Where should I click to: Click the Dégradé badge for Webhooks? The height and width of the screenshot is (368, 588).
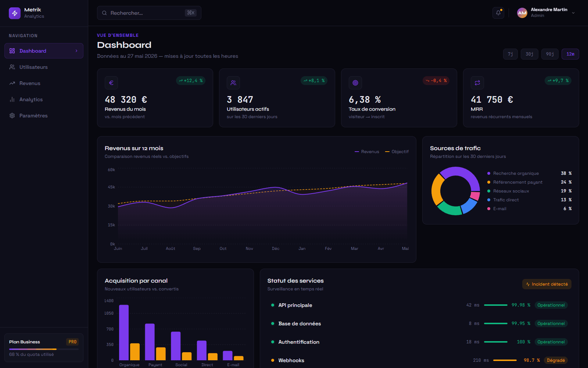pyautogui.click(x=556, y=360)
